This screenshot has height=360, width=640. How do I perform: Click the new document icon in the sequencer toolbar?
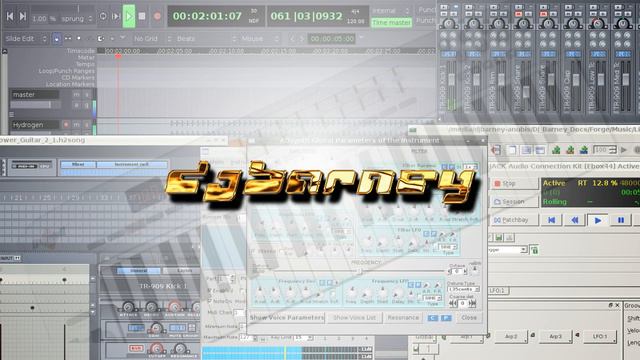[x=512, y=150]
